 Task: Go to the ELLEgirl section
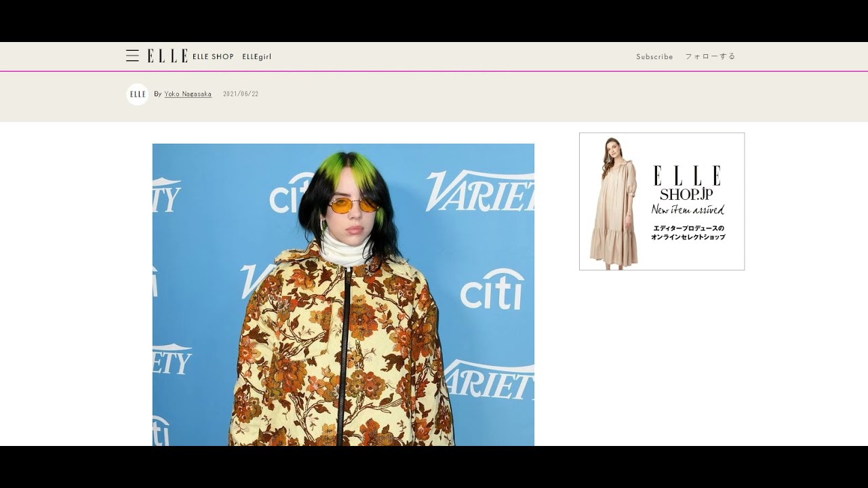pos(256,57)
